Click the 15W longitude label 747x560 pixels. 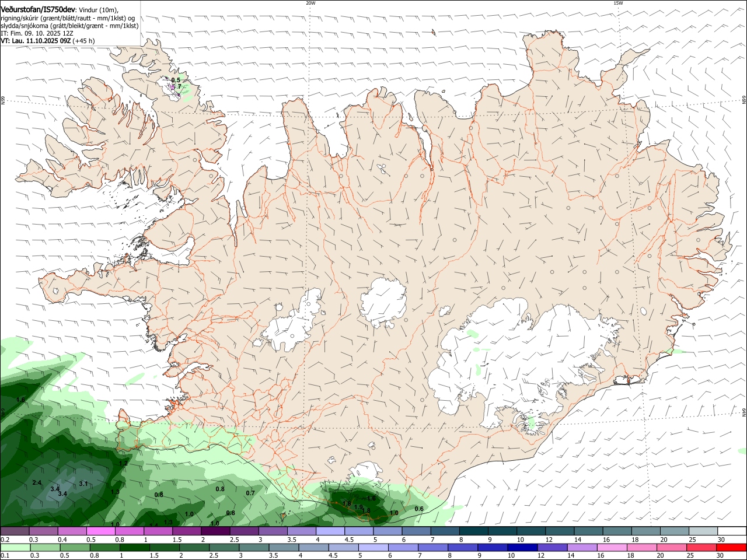click(x=618, y=3)
